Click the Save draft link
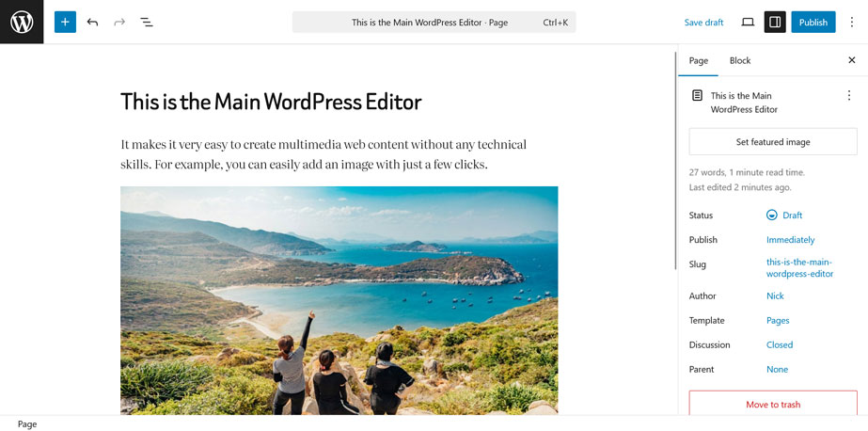Image resolution: width=868 pixels, height=431 pixels. 703,23
